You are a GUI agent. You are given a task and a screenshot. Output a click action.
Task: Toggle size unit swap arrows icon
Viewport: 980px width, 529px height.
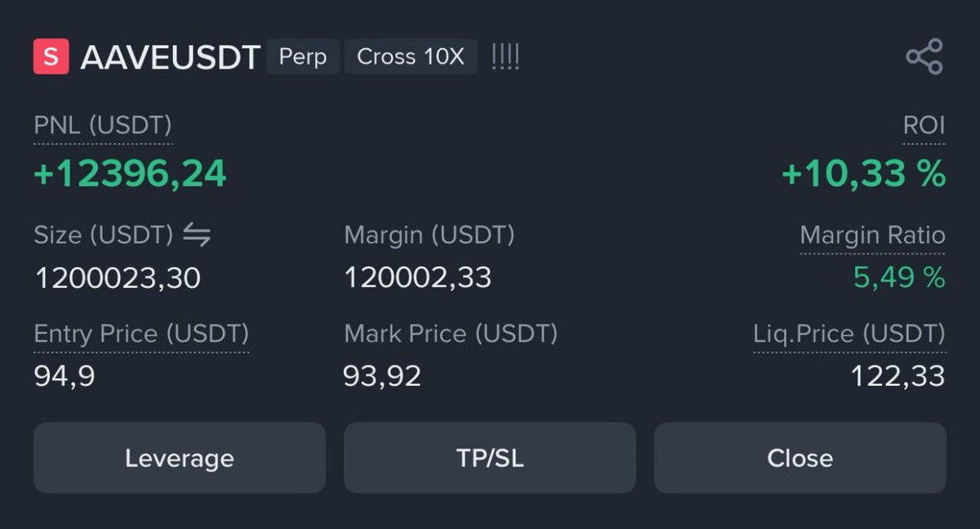pyautogui.click(x=196, y=235)
